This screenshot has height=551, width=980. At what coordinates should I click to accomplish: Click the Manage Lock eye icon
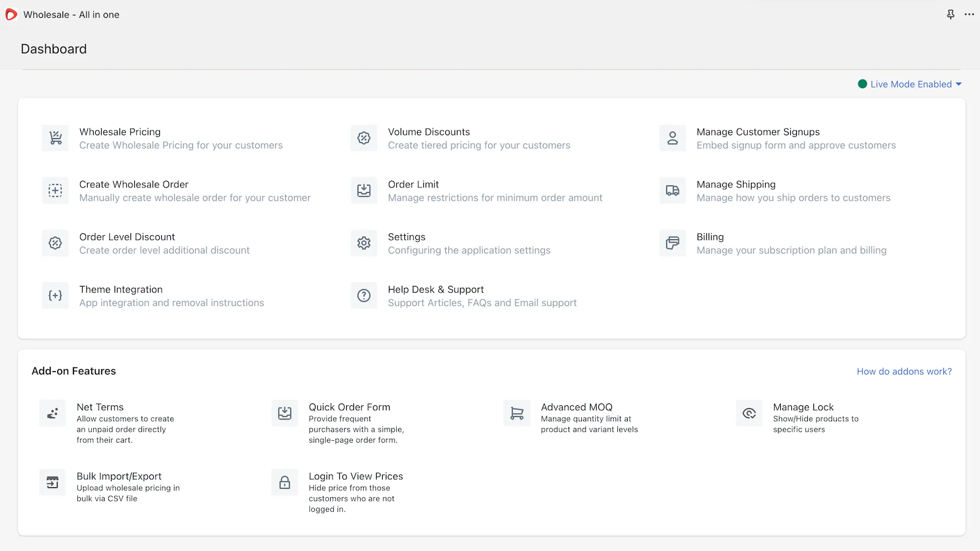(x=749, y=413)
